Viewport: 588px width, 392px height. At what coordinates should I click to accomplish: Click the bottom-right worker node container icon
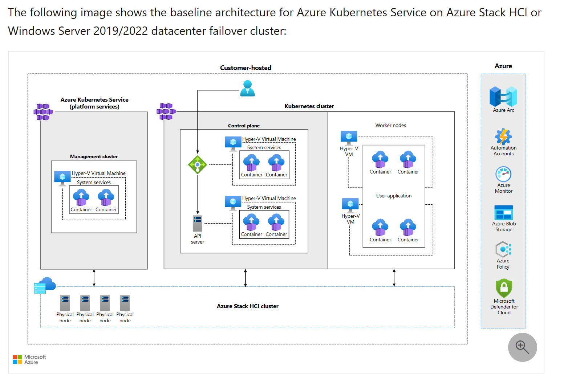(408, 228)
